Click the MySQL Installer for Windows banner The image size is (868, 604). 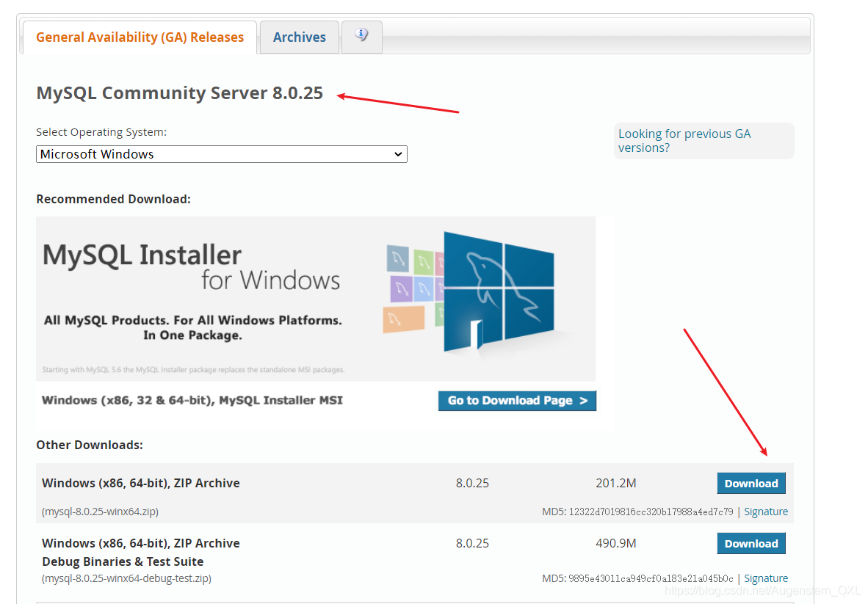316,299
